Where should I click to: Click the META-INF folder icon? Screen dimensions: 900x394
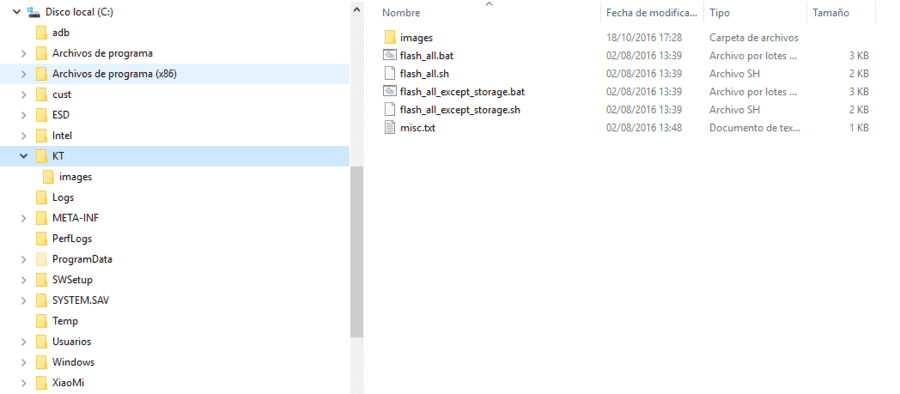coord(41,218)
